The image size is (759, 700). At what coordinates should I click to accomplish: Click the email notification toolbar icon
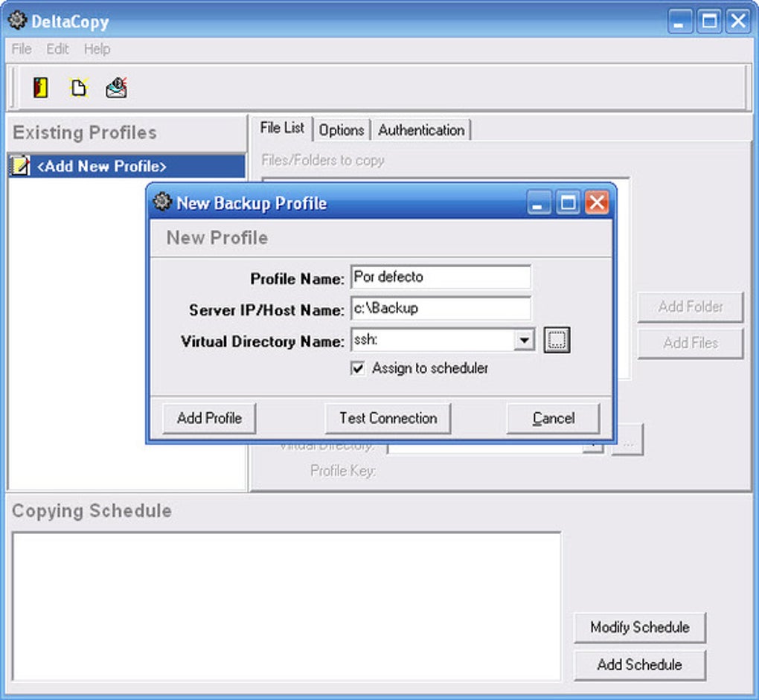click(x=116, y=88)
